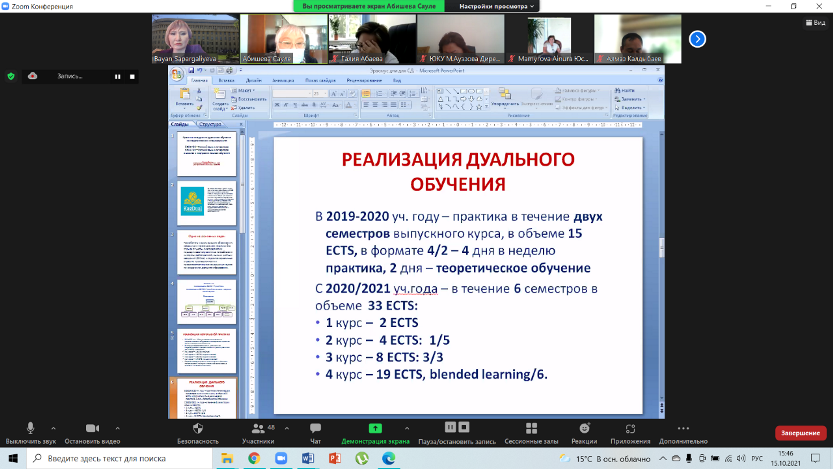This screenshot has height=469, width=833.
Task: Mute the microphone in Zoom toolbar
Action: (31, 427)
